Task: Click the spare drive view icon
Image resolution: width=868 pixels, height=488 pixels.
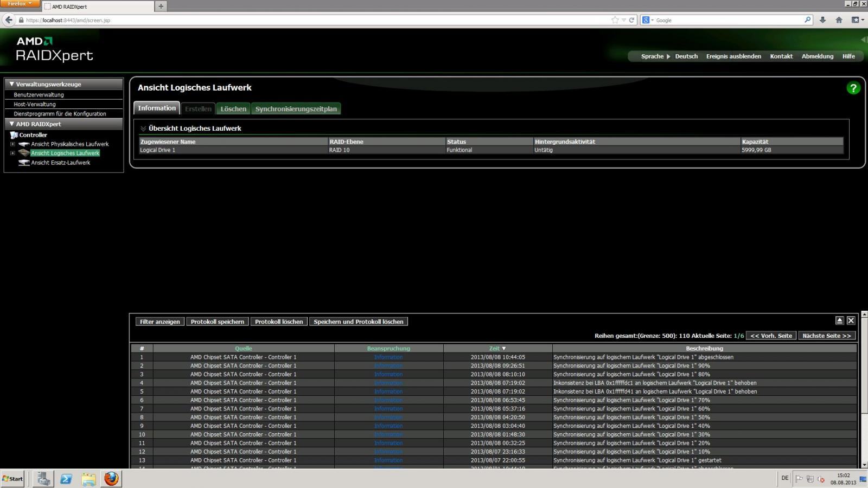Action: pyautogui.click(x=24, y=163)
